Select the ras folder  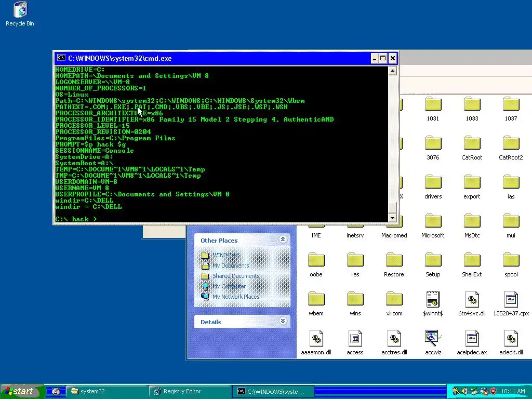tap(355, 264)
